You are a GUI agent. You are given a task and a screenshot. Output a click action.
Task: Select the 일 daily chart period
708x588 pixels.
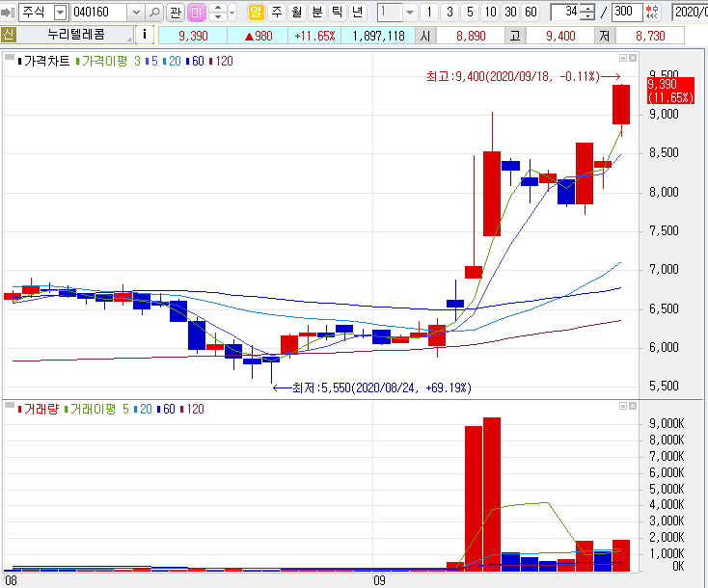click(256, 12)
